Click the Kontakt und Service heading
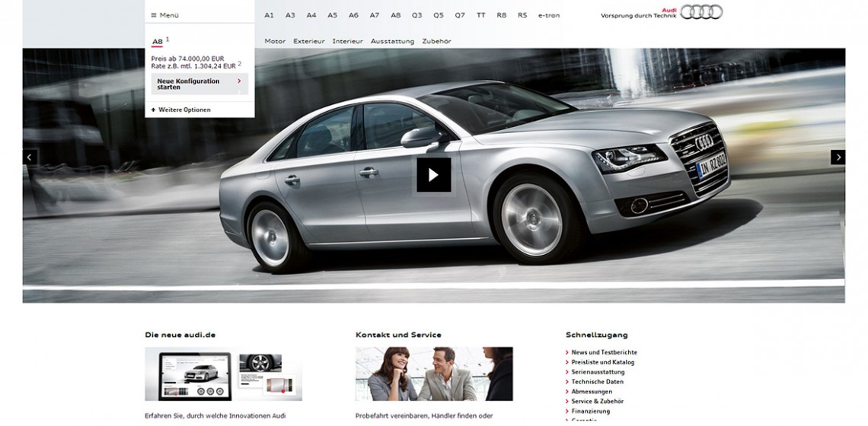This screenshot has width=868, height=426. pyautogui.click(x=398, y=335)
